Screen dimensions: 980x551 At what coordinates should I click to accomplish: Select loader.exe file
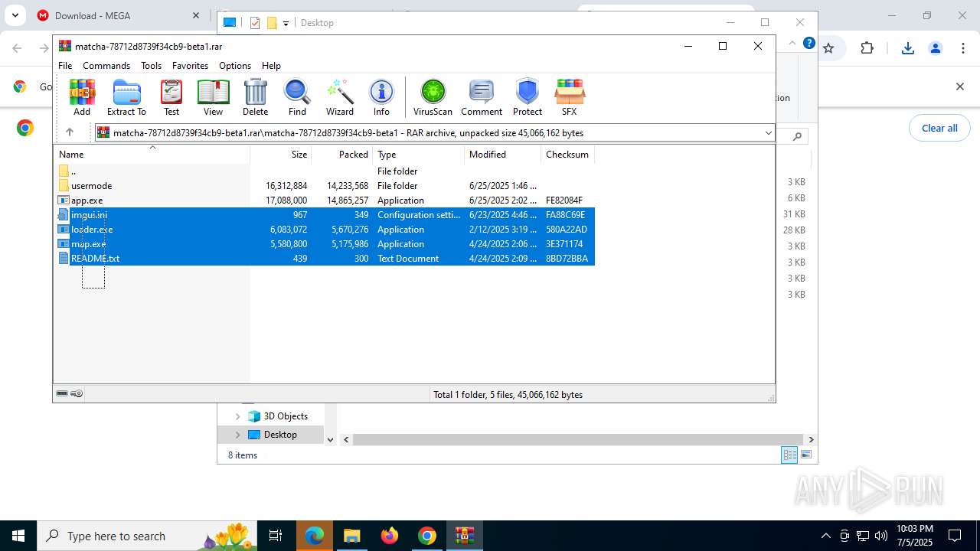click(x=325, y=230)
